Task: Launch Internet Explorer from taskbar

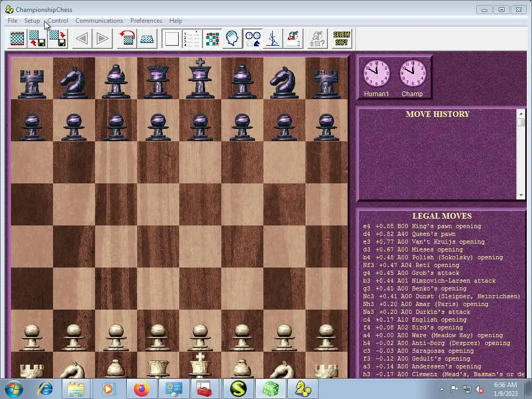Action: click(46, 389)
